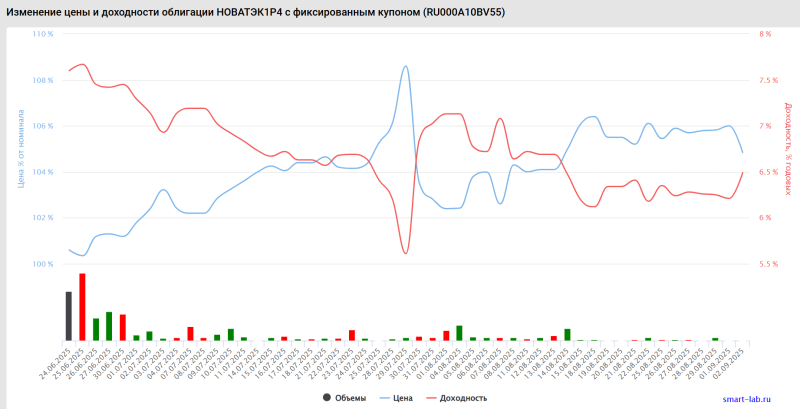Click the tall red volume bar for 25.06.2025
This screenshot has width=800, height=409.
pyautogui.click(x=82, y=307)
